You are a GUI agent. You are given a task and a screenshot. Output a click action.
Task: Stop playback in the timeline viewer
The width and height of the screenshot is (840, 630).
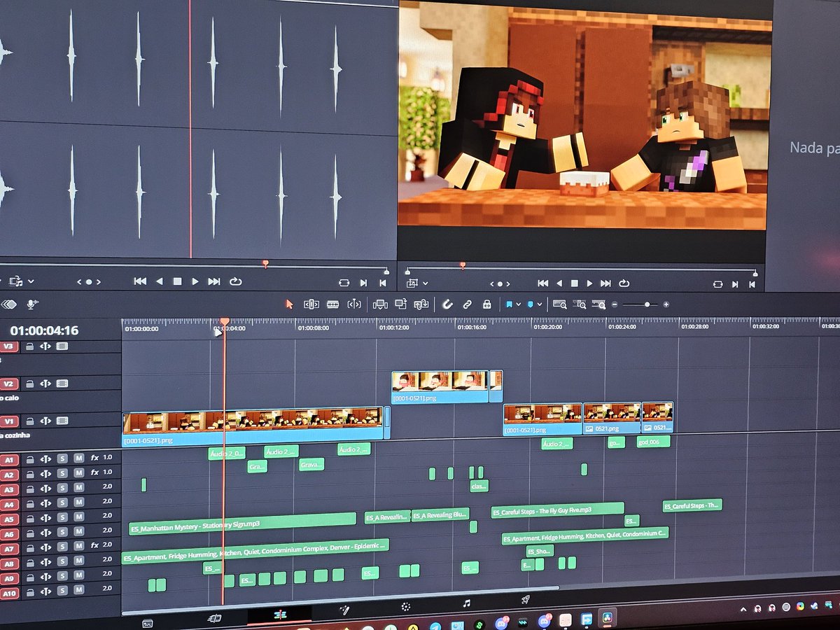[574, 283]
